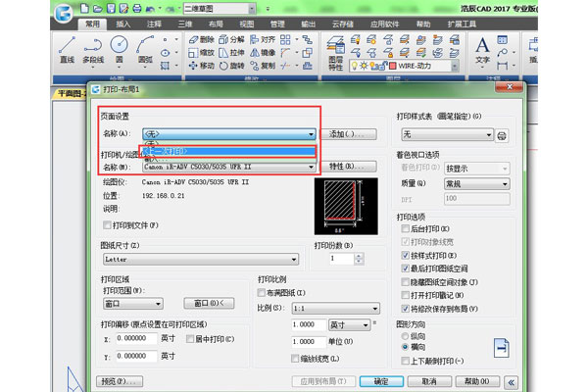Select the 纵向 orientation radio button

405,335
